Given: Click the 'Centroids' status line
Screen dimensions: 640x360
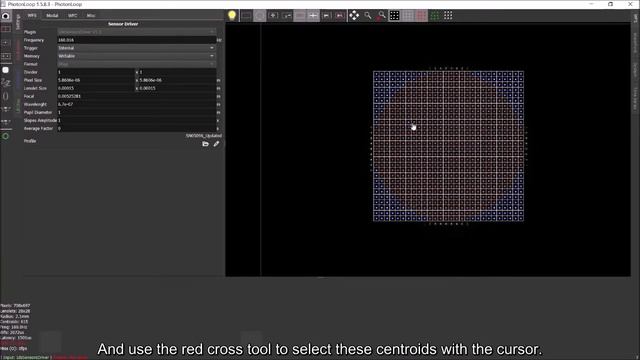Looking at the screenshot, I should click(14, 322).
